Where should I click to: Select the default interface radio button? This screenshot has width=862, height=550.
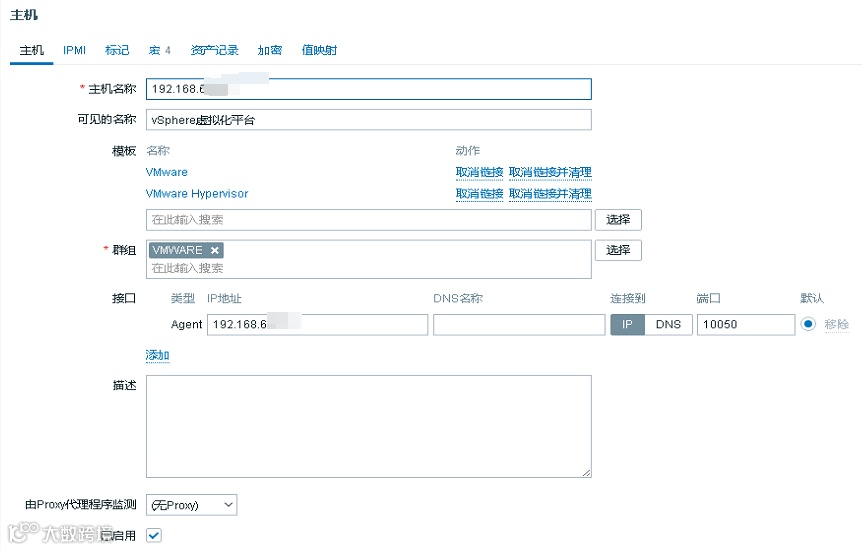808,324
